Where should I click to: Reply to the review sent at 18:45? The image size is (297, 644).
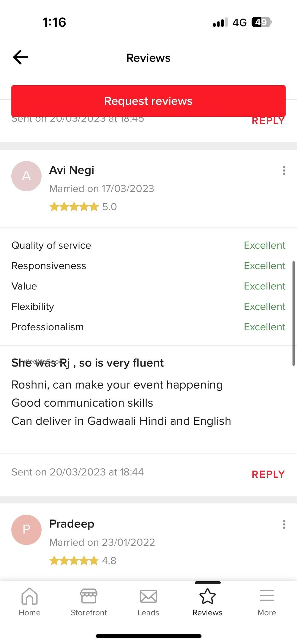pyautogui.click(x=268, y=121)
